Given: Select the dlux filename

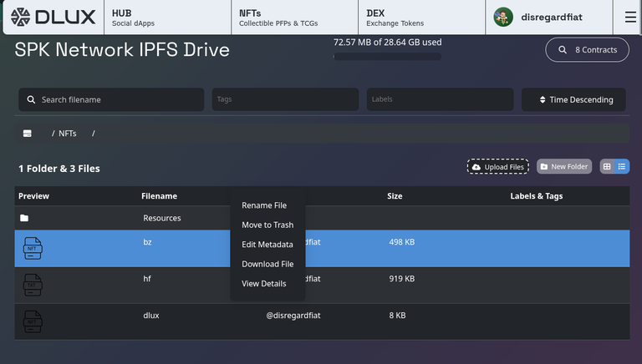Looking at the screenshot, I should tap(151, 316).
